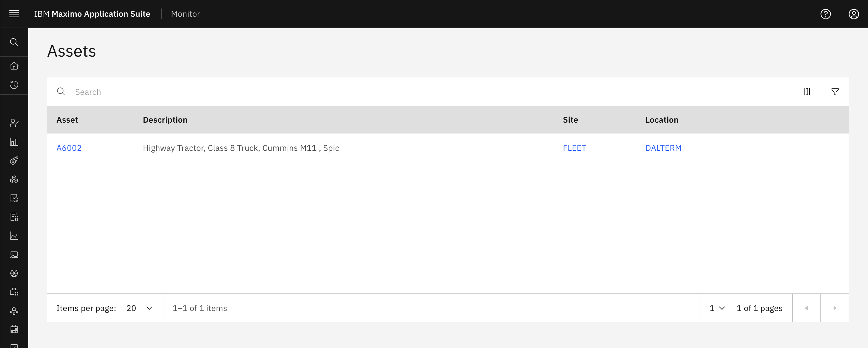The image size is (868, 348).
Task: Open the Help question mark icon
Action: (825, 14)
